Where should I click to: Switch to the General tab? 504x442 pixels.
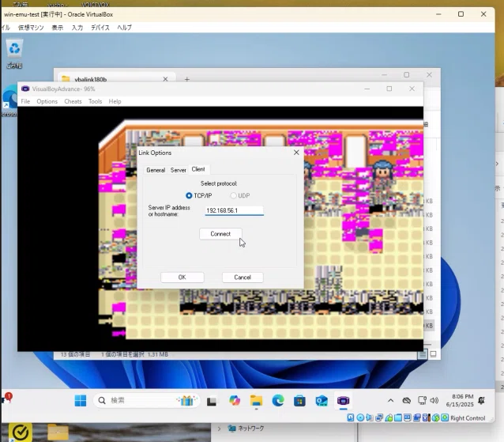[156, 170]
